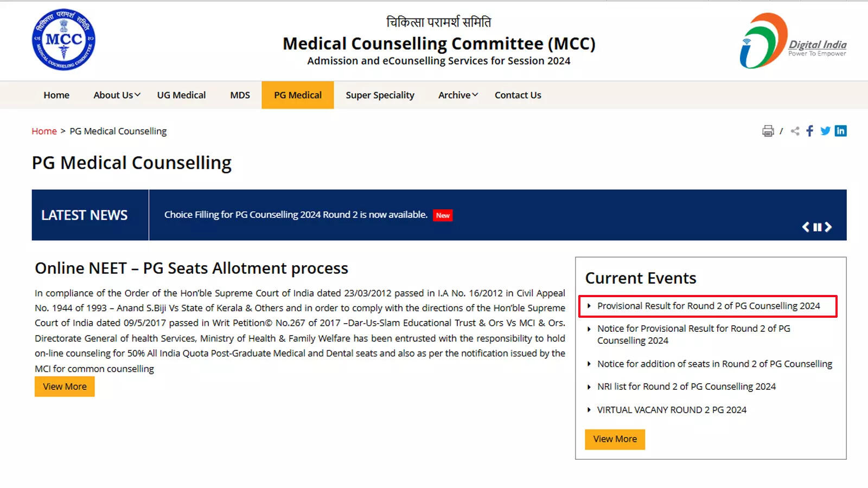Open the Contact Us menu item

(x=518, y=95)
